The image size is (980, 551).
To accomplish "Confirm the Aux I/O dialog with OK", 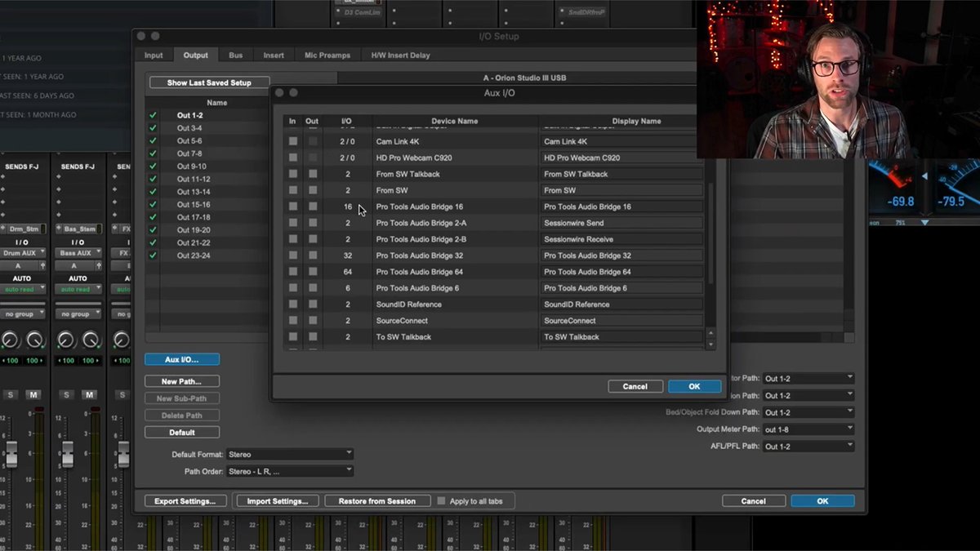I will click(x=694, y=386).
